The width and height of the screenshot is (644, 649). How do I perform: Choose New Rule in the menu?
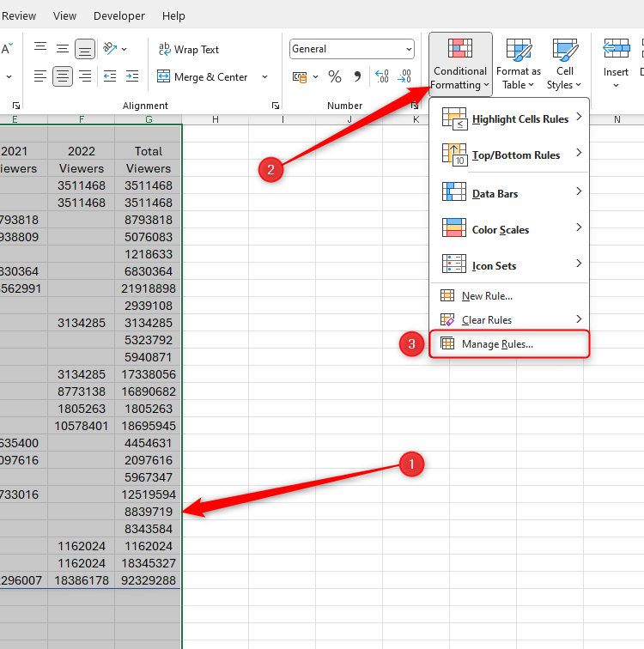487,296
